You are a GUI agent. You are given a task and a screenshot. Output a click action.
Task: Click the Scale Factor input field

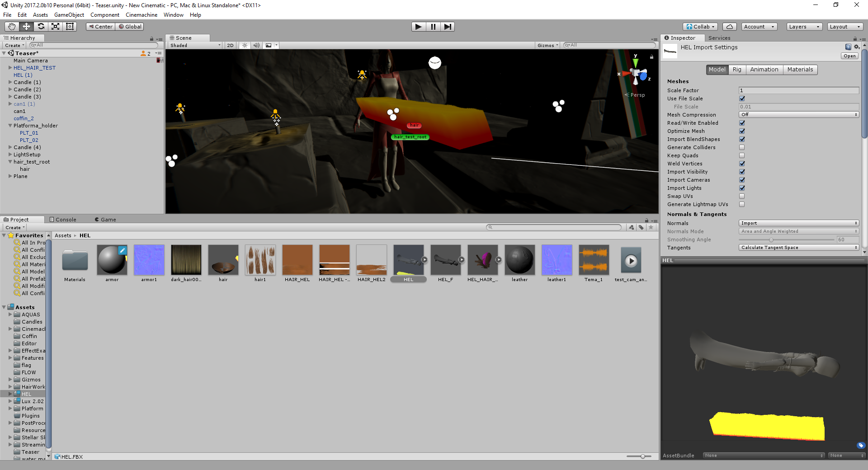(x=799, y=90)
